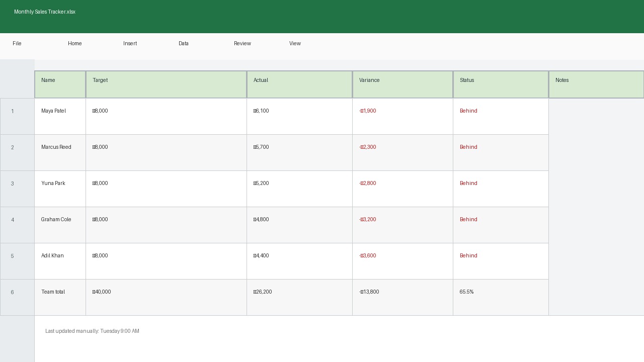The image size is (644, 362).
Task: Select Adil Khan's actual value 4,400
Action: pos(299,261)
